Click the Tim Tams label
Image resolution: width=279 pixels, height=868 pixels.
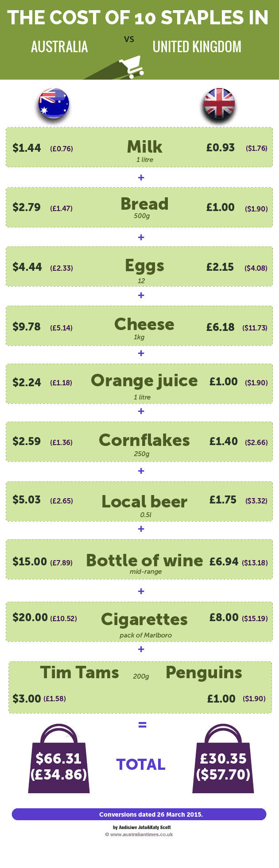(x=80, y=672)
